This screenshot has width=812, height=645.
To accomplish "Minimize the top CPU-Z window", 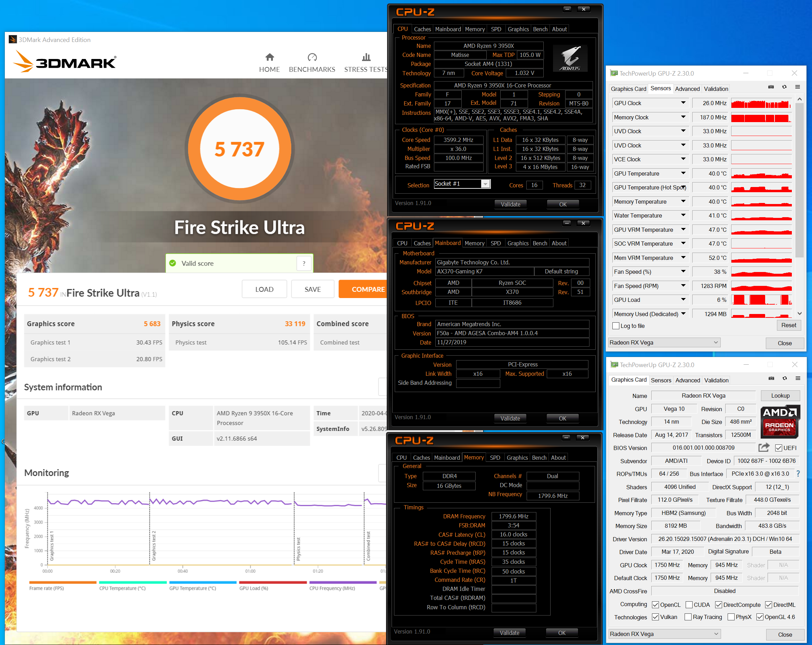I will coord(567,9).
